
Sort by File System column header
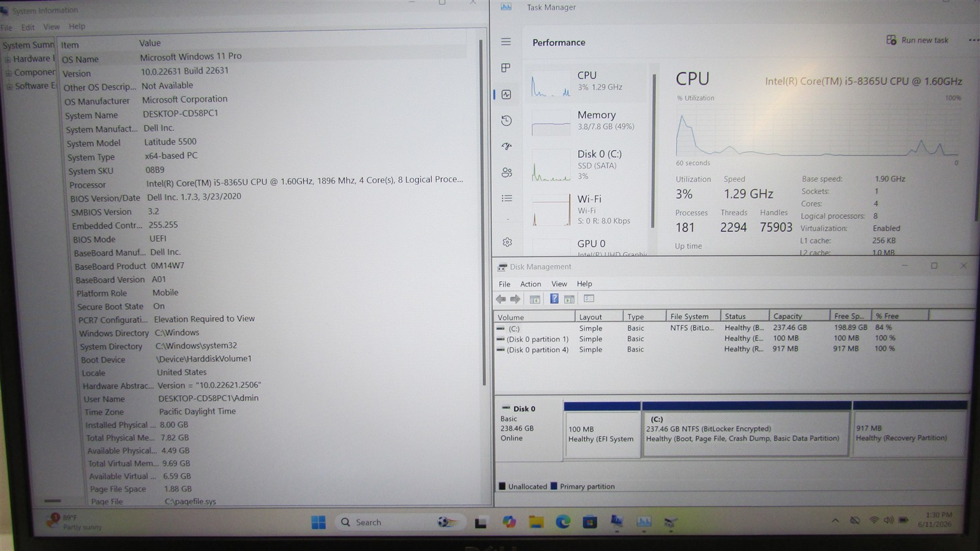(x=693, y=317)
